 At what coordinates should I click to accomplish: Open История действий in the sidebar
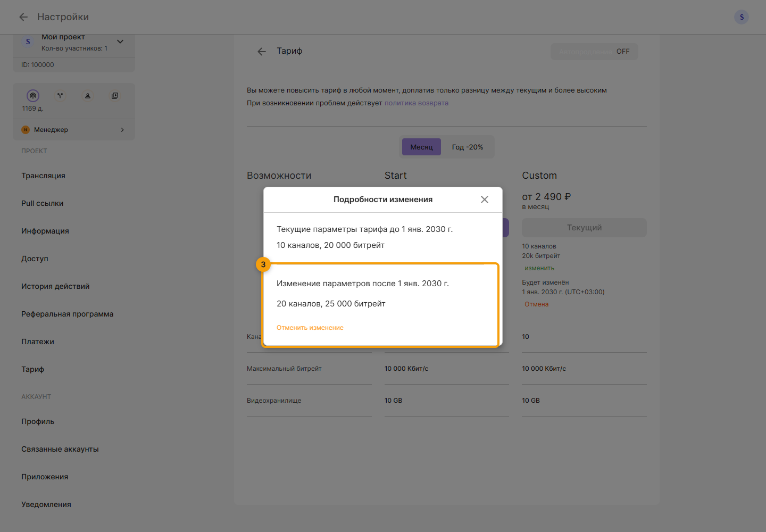point(55,286)
